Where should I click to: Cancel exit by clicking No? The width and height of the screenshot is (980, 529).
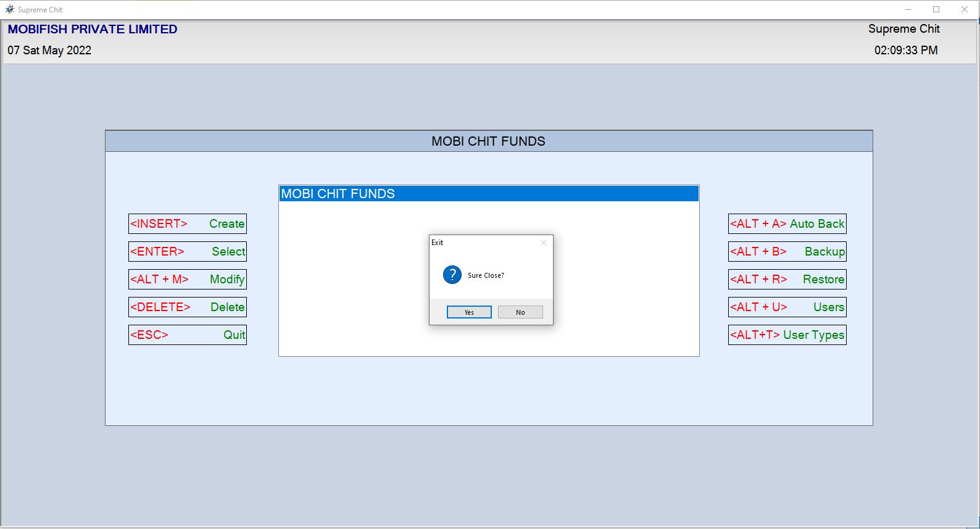pos(520,312)
